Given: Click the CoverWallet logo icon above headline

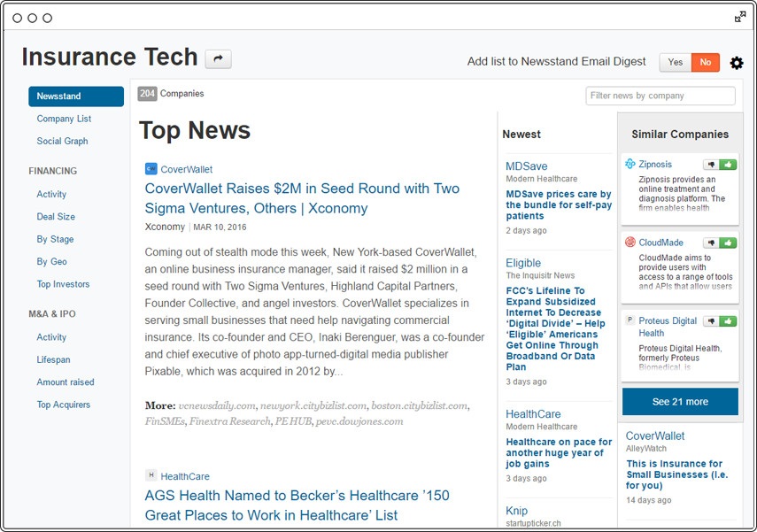Looking at the screenshot, I should 151,169.
